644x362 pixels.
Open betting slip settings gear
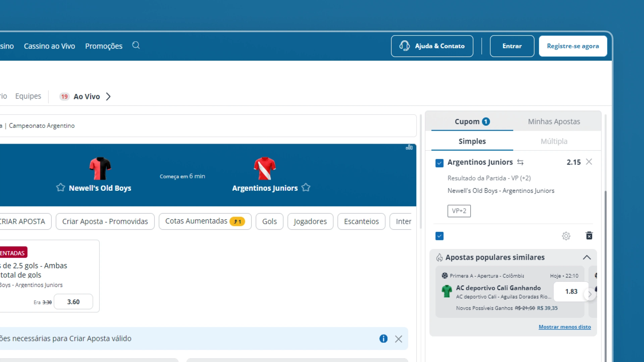click(566, 236)
